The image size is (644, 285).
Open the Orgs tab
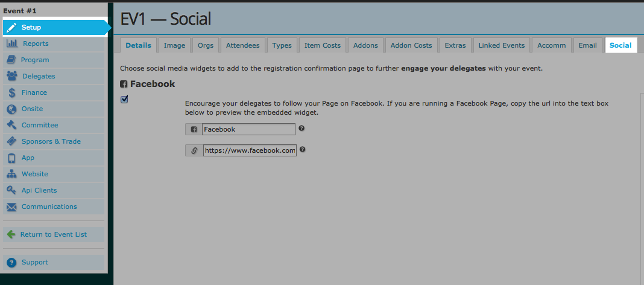[206, 45]
